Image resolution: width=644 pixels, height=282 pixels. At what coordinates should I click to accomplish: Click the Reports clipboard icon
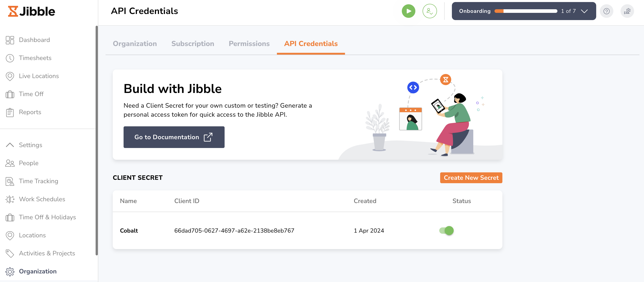click(10, 112)
